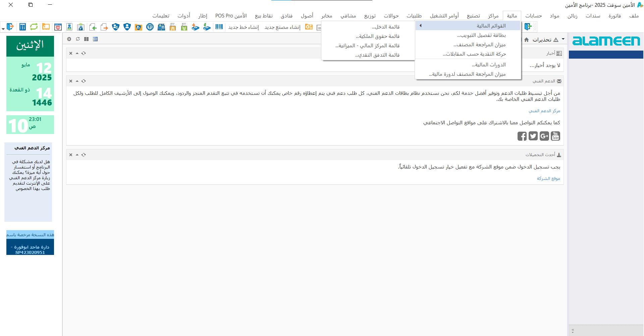Choose الدورات المالية menu entry
The height and width of the screenshot is (336, 644).
click(489, 65)
